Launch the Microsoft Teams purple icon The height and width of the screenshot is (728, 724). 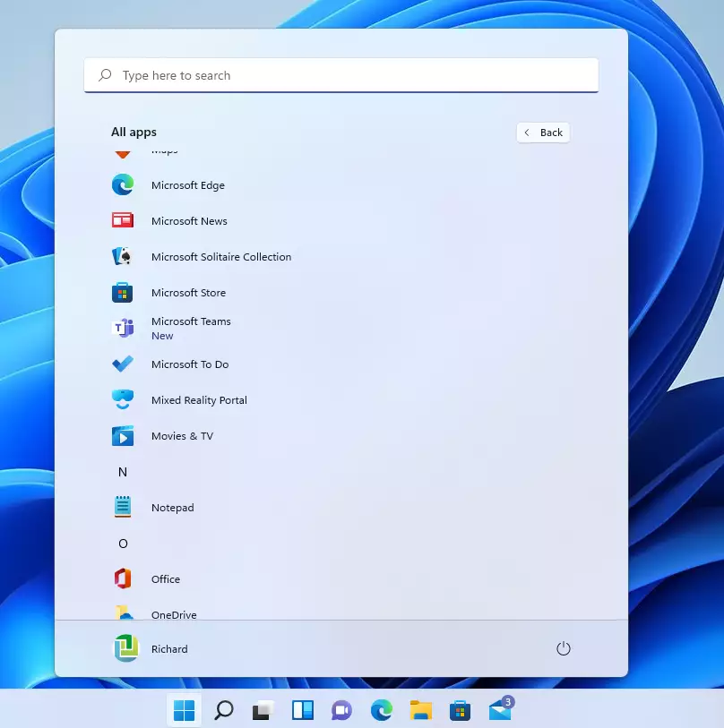click(x=123, y=329)
